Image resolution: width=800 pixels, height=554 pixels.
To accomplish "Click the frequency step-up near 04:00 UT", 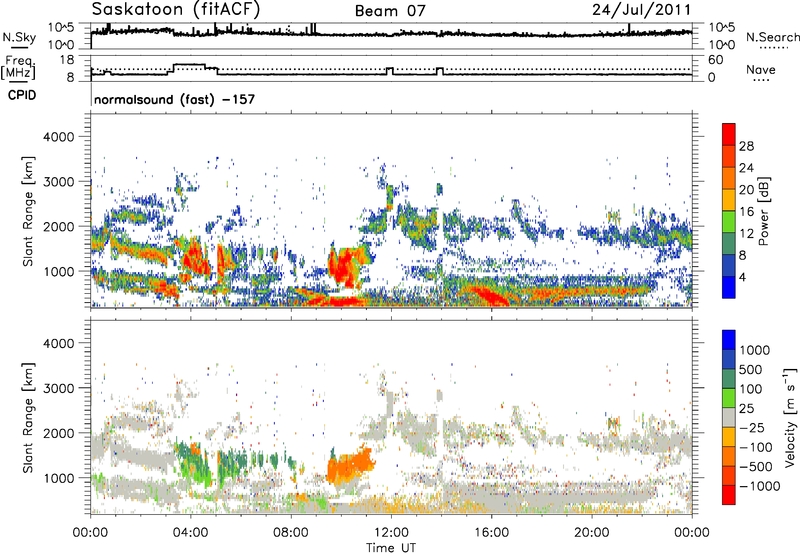I will click(x=189, y=65).
